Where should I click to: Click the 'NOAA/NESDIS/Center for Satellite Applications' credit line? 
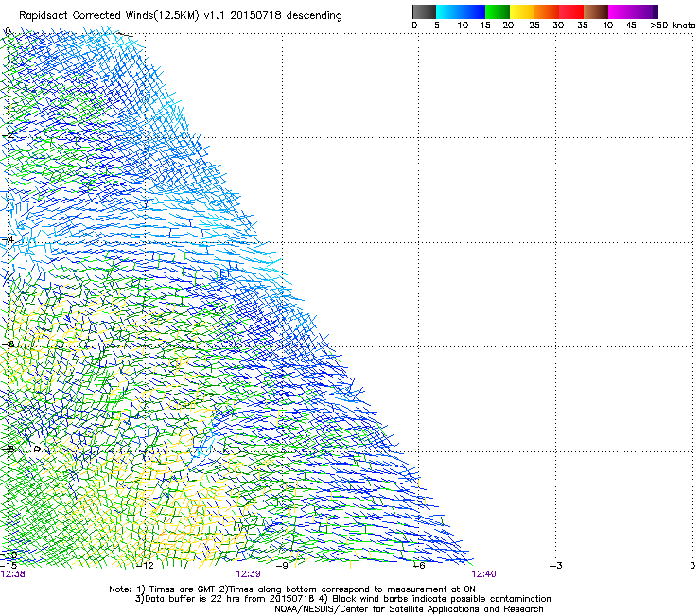(x=409, y=609)
